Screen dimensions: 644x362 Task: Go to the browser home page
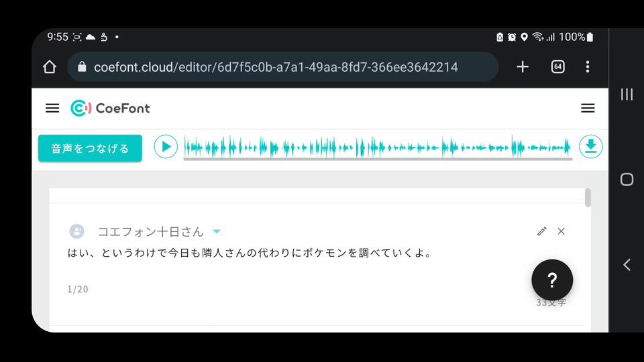(50, 67)
